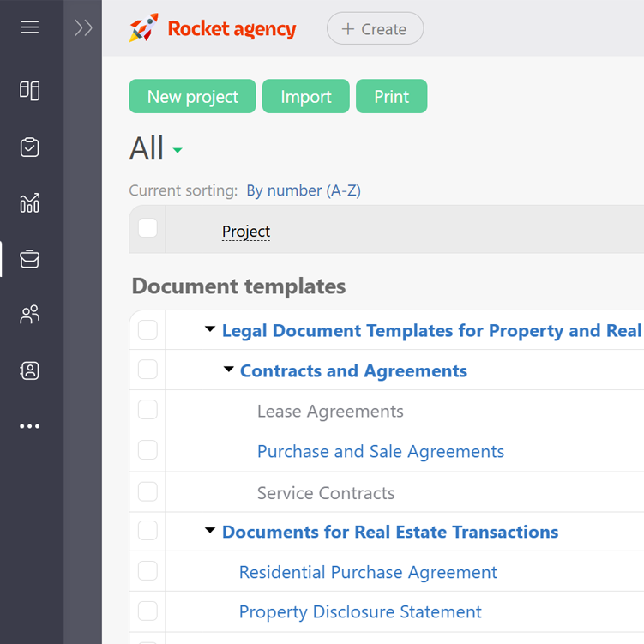The image size is (644, 644).
Task: Open Purchase and Sale Agreements link
Action: [381, 451]
